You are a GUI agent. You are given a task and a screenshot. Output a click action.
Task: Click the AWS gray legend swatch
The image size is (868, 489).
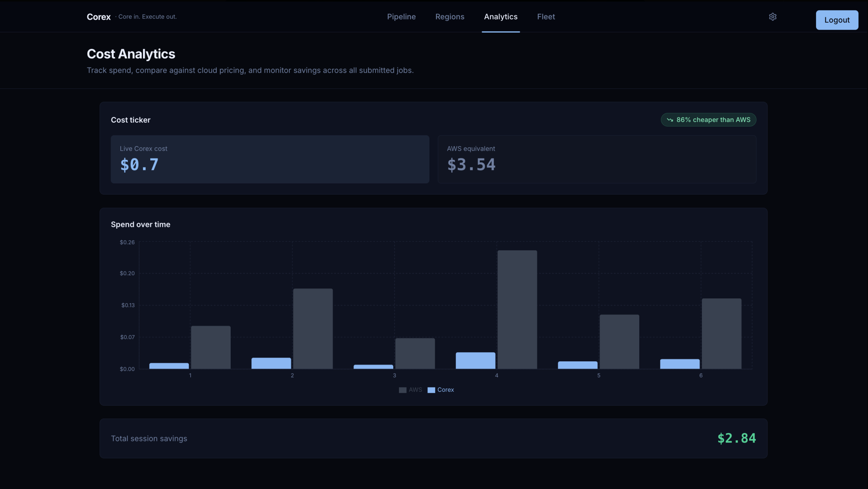click(402, 390)
